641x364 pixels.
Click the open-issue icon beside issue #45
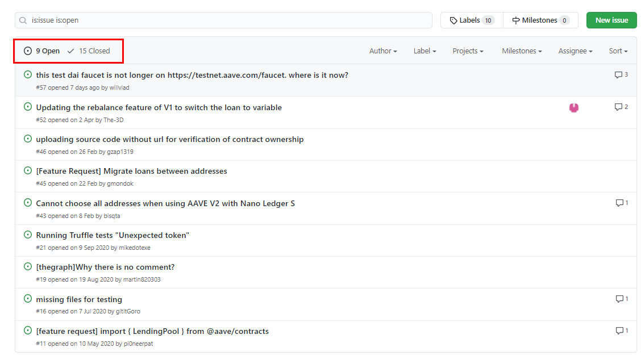pyautogui.click(x=28, y=170)
